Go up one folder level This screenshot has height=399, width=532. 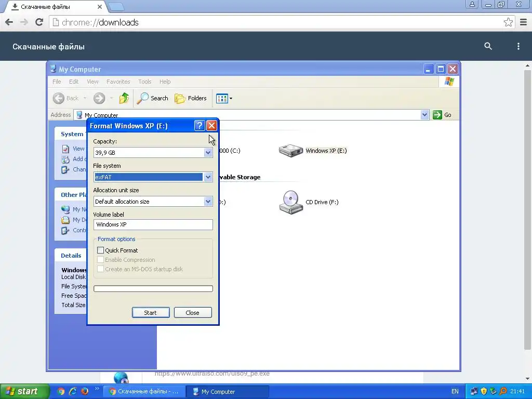(124, 98)
